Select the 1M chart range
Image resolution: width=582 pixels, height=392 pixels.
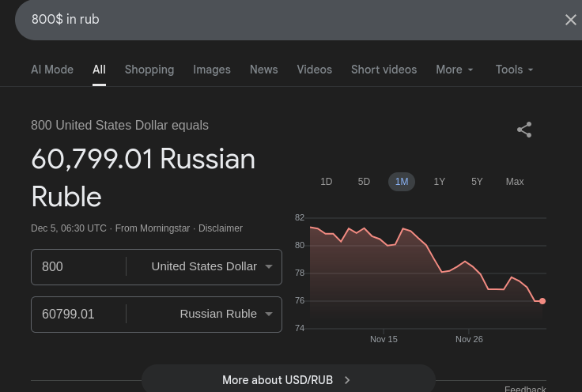pyautogui.click(x=402, y=182)
